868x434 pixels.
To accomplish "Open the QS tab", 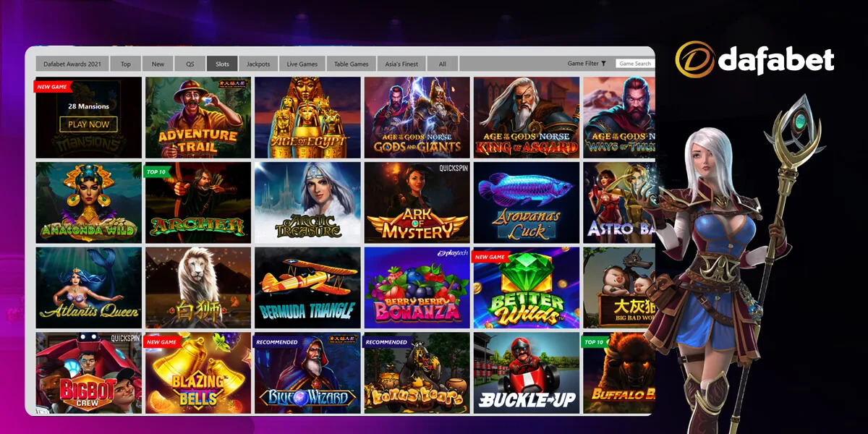I will (190, 64).
